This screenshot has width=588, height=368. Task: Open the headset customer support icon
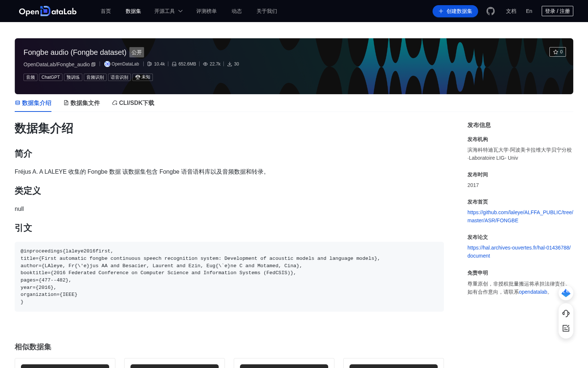(x=566, y=314)
